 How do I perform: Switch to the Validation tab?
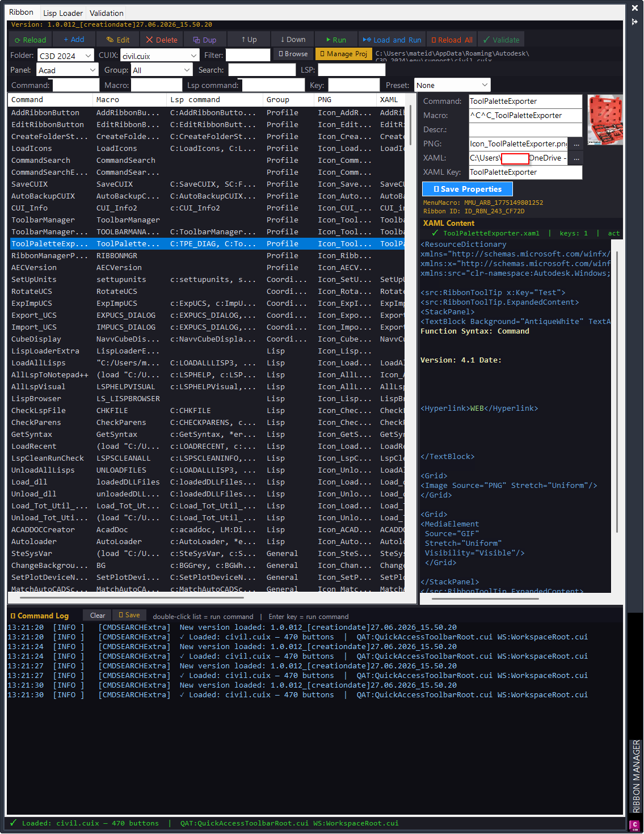[107, 13]
